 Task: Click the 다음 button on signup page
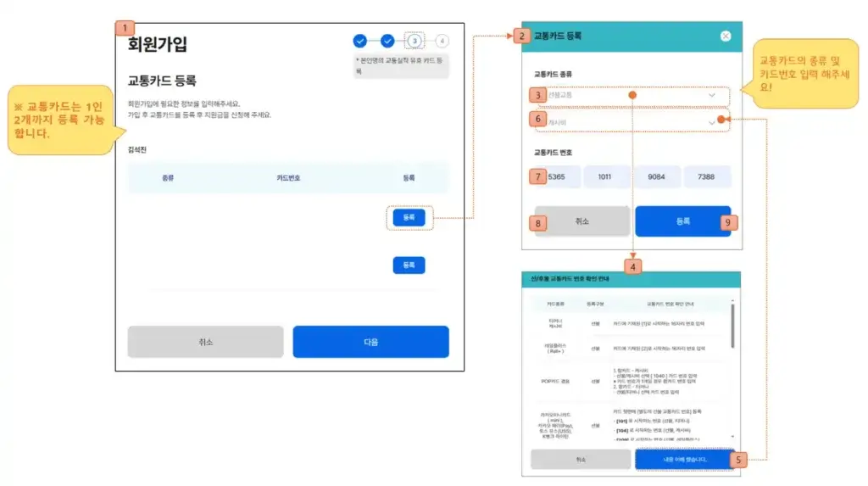tap(370, 342)
